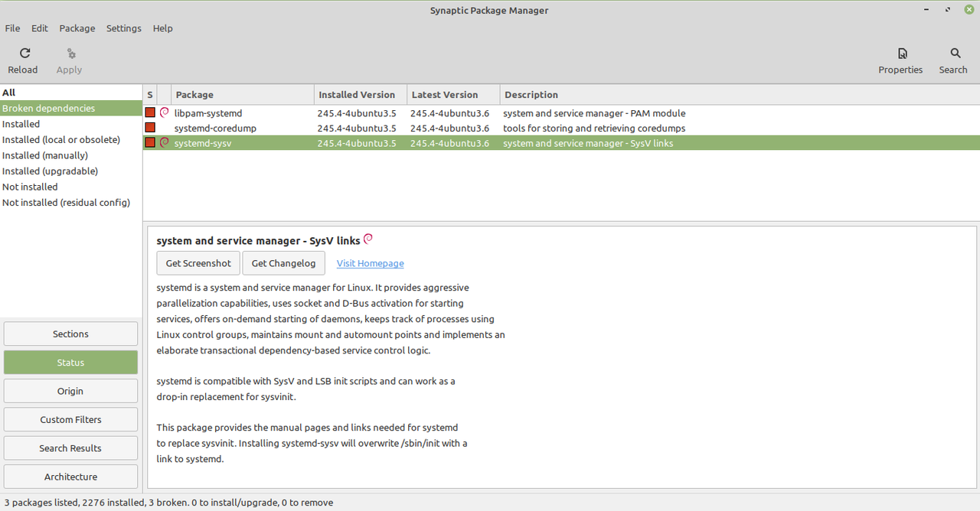Select Installed (upgradable) filter
This screenshot has width=980, height=511.
(x=71, y=171)
